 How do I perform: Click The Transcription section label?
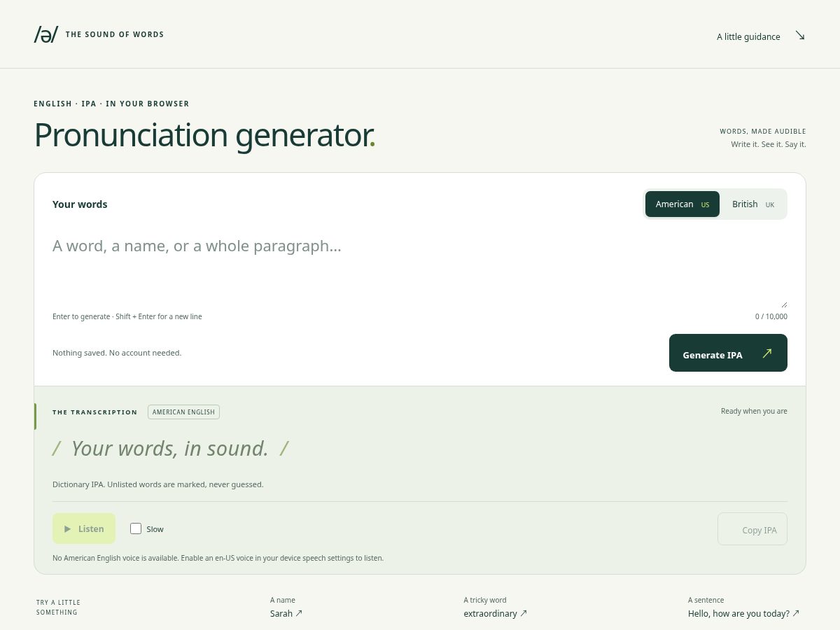coord(95,412)
